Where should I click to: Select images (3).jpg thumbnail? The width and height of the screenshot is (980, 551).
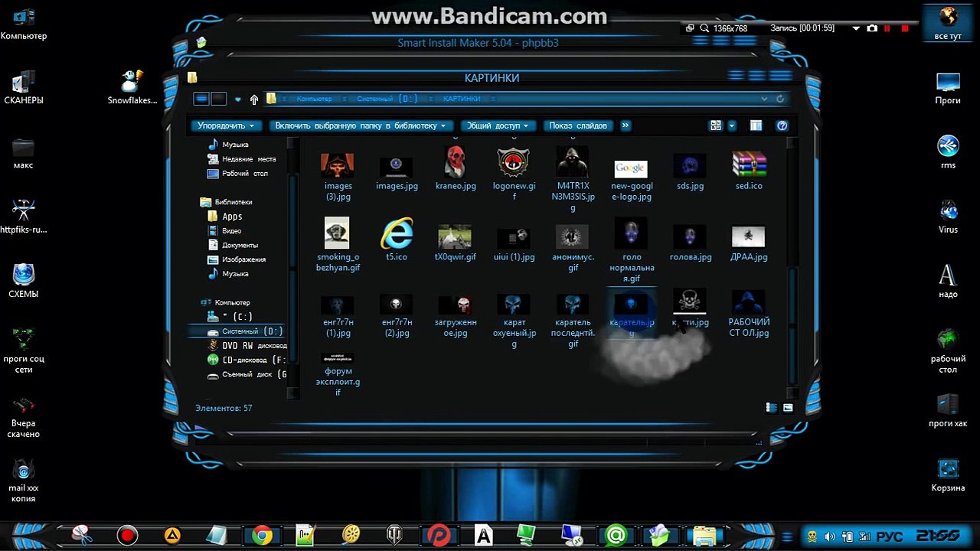pos(338,175)
